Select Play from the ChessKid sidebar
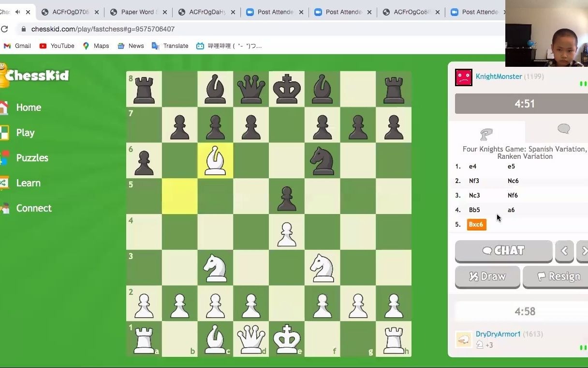 25,132
